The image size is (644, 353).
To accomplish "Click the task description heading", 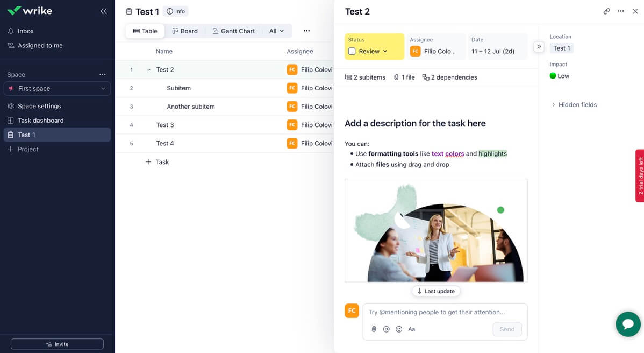I will tap(415, 123).
